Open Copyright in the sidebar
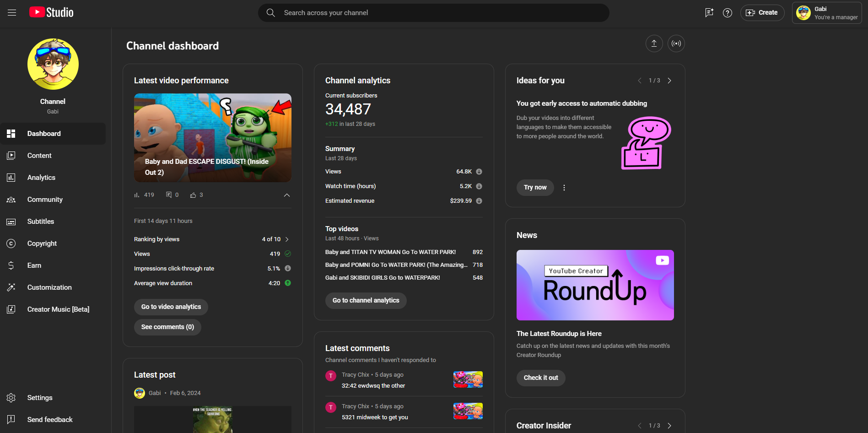868x433 pixels. point(53,244)
